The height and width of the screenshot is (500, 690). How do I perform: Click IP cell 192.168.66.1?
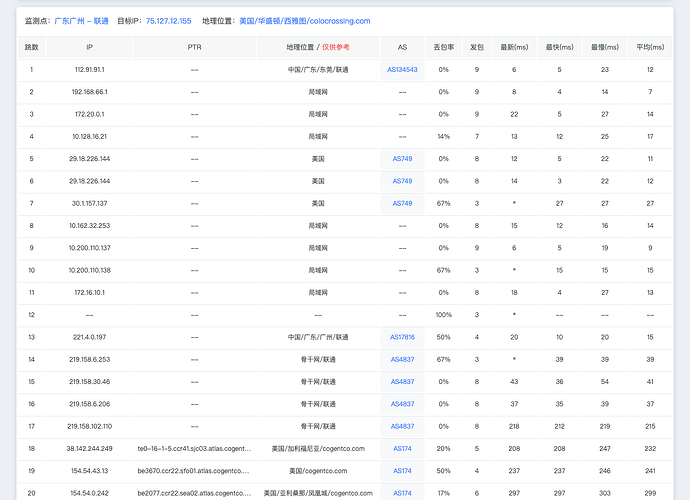[89, 92]
